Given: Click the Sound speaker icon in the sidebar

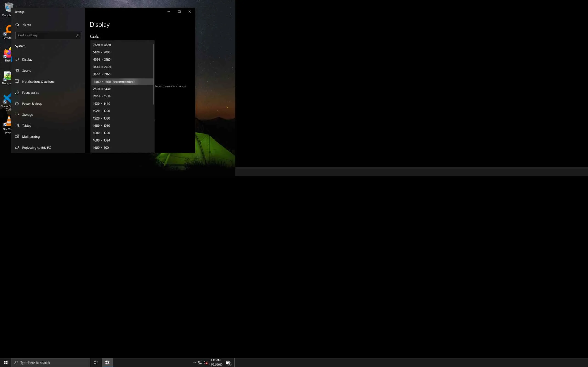Looking at the screenshot, I should click(x=17, y=70).
